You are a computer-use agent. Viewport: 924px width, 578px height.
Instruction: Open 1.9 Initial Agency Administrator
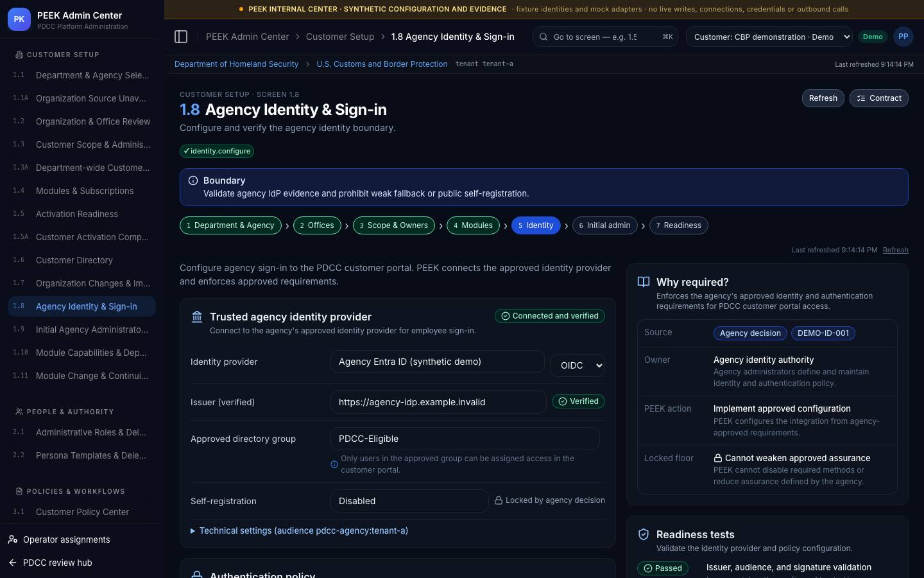(81, 329)
